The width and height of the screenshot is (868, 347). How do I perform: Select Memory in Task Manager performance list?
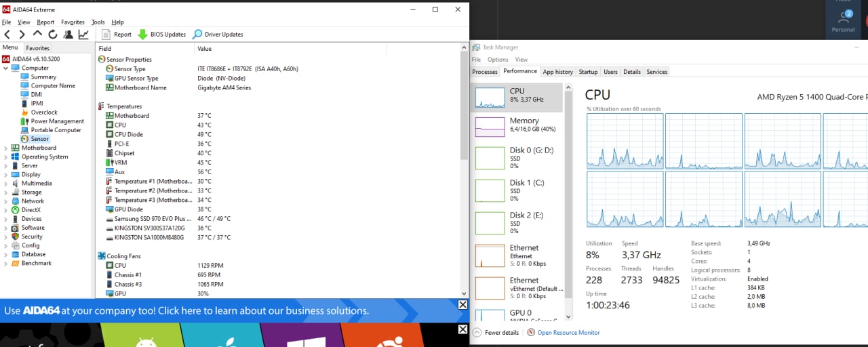(518, 126)
